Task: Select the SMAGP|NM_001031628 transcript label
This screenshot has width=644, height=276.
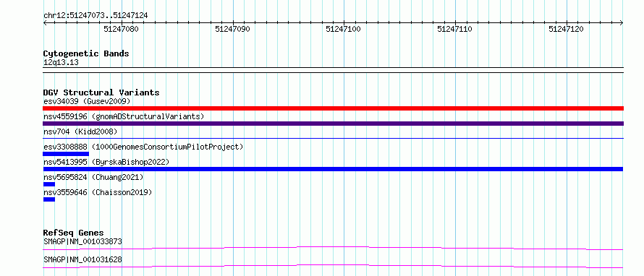Action: (x=82, y=260)
